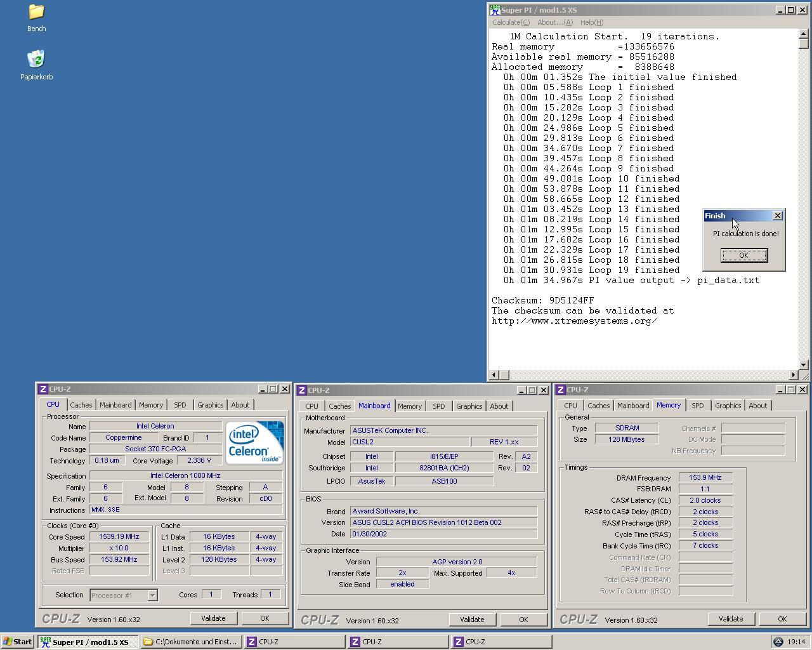This screenshot has height=650, width=812.
Task: Click the system tray icon beside the clock
Action: (778, 642)
